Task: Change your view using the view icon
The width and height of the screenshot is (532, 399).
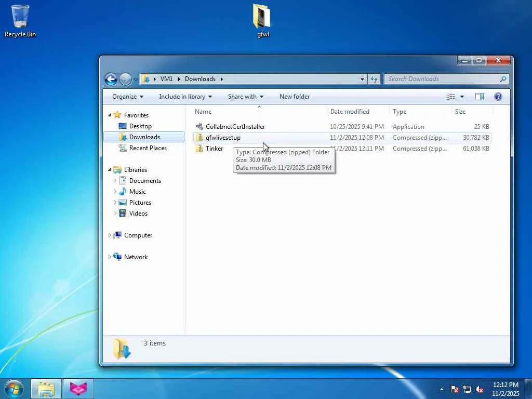Action: click(x=450, y=97)
